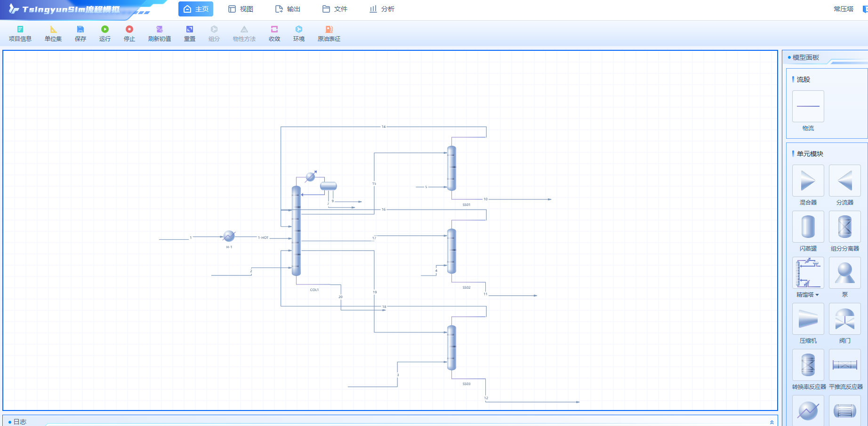Screen dimensions: 868x426
Task: Select the 组分分离器 component separator module
Action: 845,227
